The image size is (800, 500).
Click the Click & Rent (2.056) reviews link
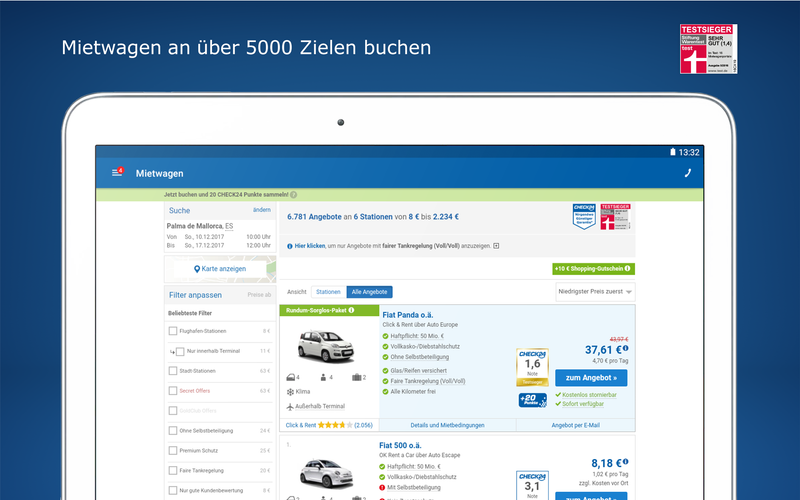(x=329, y=425)
